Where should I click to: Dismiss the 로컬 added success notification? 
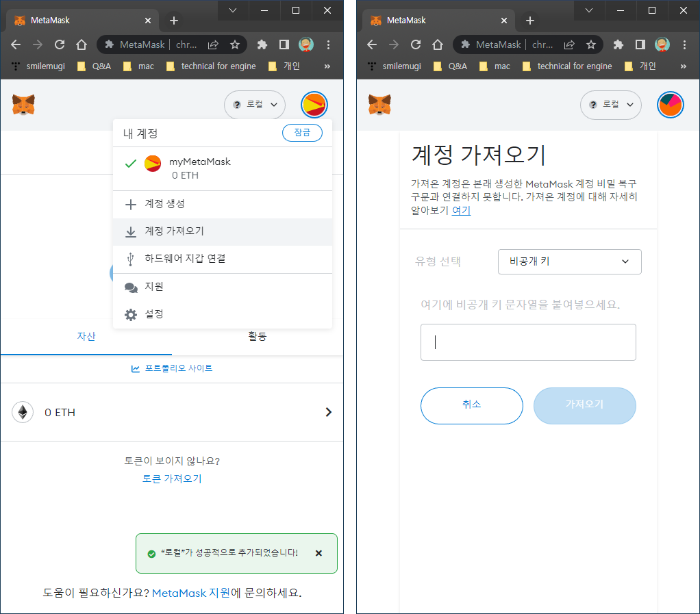tap(318, 553)
